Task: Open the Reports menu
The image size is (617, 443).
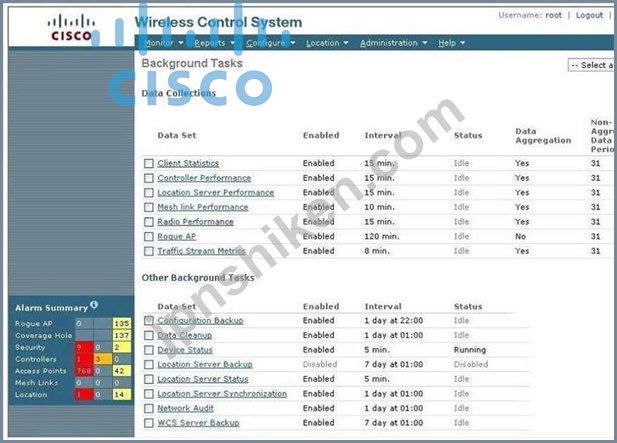Action: tap(214, 43)
